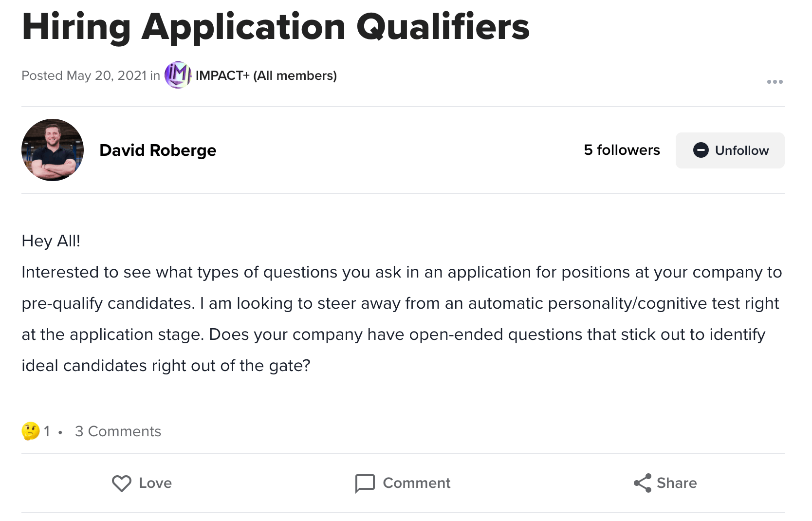Share the Hiring Application Qualifiers post
Screen dimensions: 812x521
(665, 483)
